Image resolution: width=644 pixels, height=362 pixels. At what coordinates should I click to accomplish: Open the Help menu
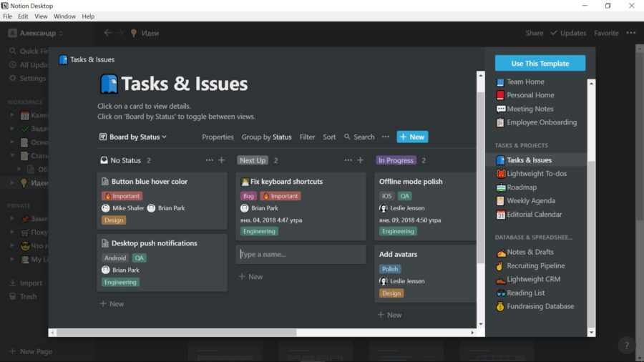click(x=88, y=16)
